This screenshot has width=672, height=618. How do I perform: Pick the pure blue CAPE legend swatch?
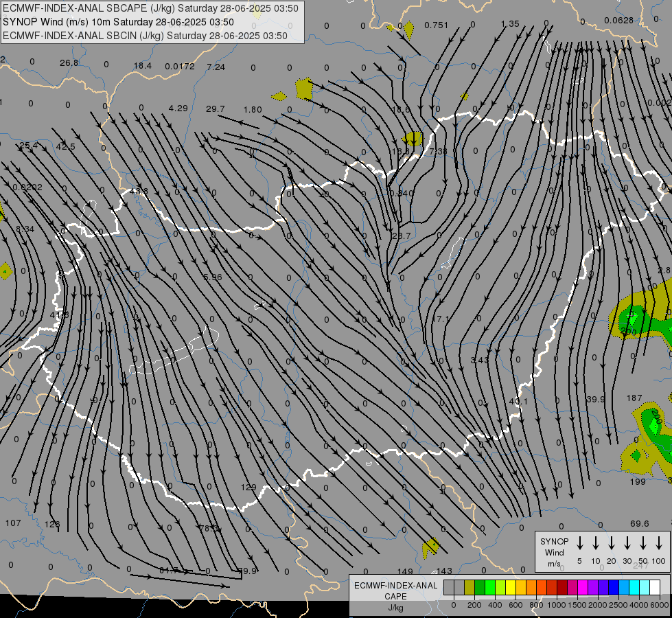(x=614, y=588)
